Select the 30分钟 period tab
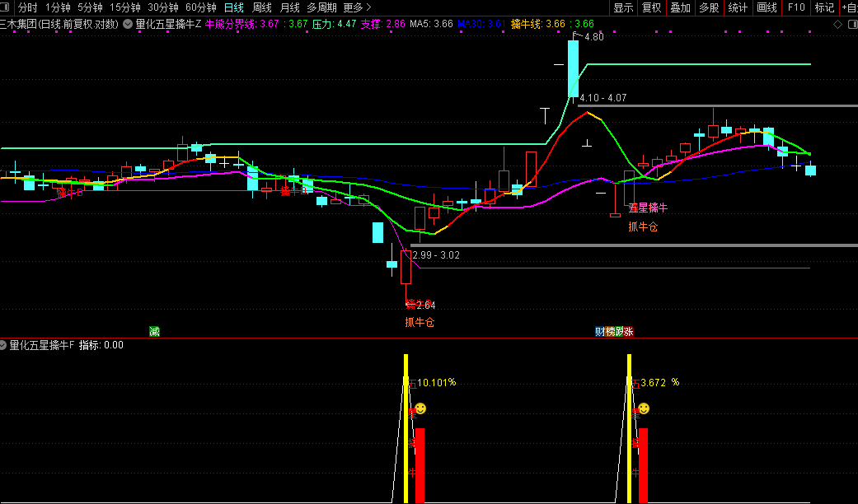The height and width of the screenshot is (504, 858). [x=163, y=7]
